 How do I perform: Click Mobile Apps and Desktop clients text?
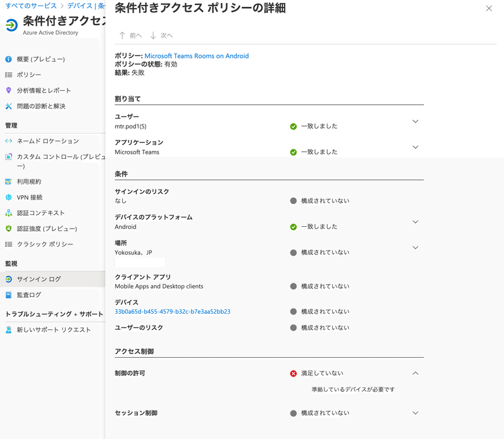(159, 287)
